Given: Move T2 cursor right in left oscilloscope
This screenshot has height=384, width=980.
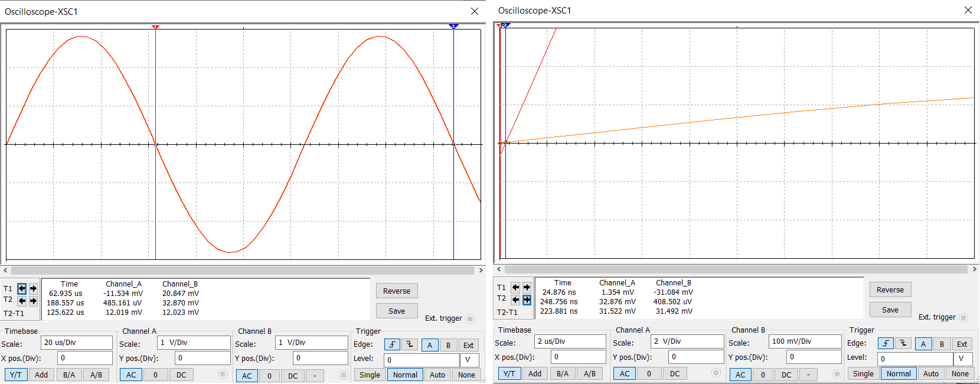Looking at the screenshot, I should click(x=33, y=301).
